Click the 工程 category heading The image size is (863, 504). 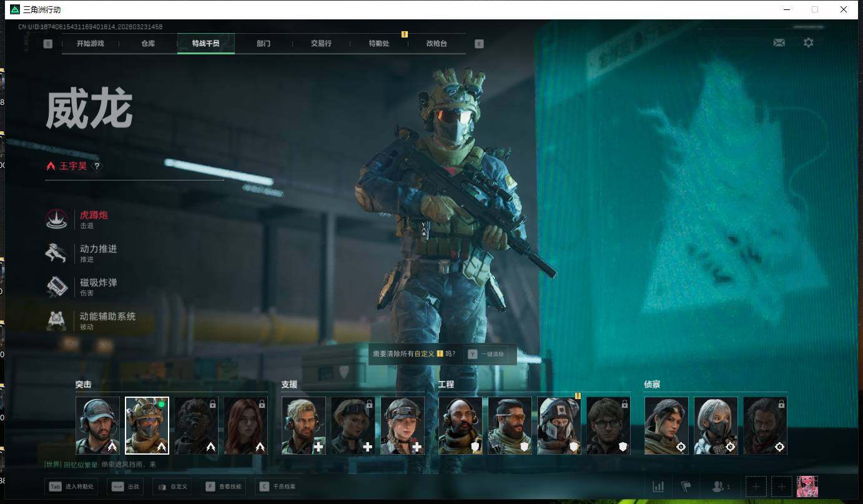(446, 385)
